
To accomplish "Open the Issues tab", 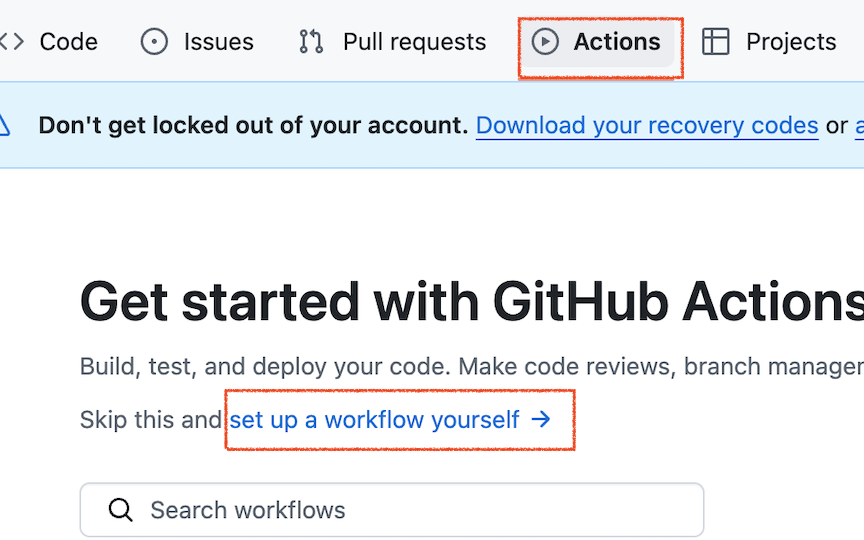I will 218,42.
